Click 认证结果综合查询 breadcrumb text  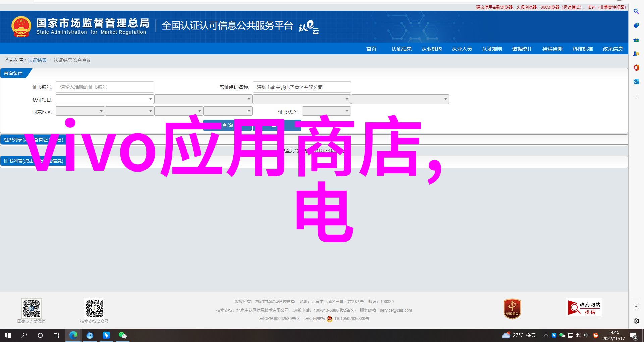[72, 60]
